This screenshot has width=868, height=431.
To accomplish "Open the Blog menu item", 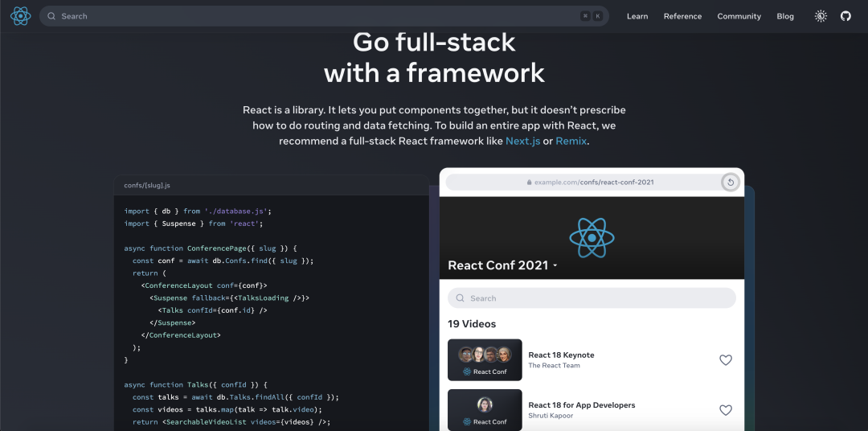I will click(785, 16).
